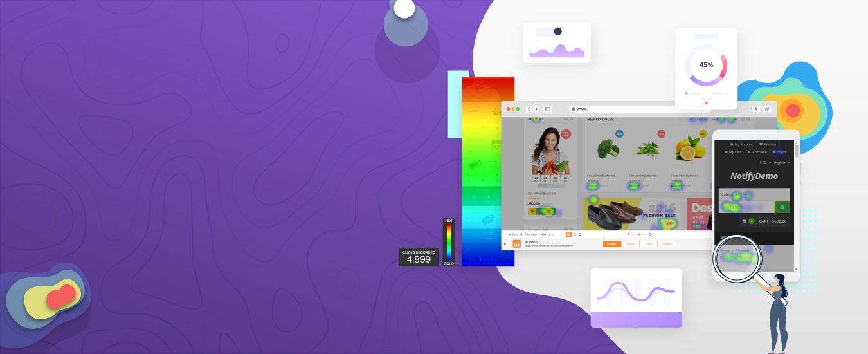Adjust the heatmap intensity slider handle
Viewport: 868px width, 354px height.
pyautogui.click(x=639, y=234)
